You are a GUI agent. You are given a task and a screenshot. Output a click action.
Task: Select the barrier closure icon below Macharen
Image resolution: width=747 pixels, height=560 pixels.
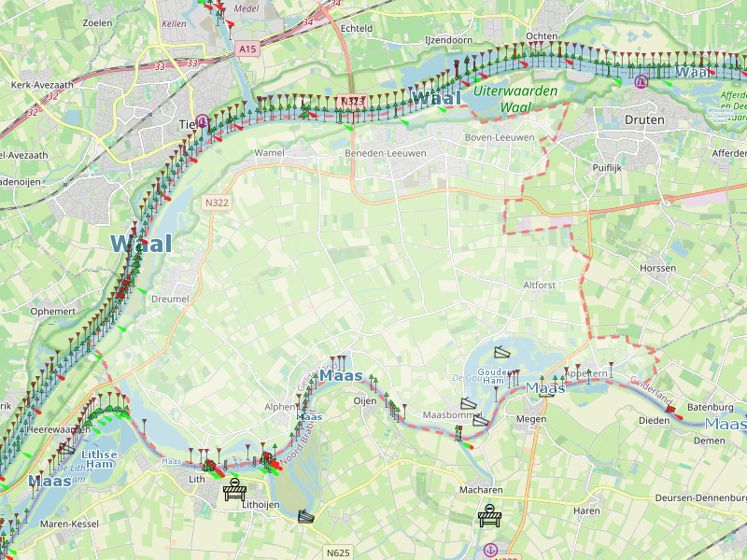point(489,516)
